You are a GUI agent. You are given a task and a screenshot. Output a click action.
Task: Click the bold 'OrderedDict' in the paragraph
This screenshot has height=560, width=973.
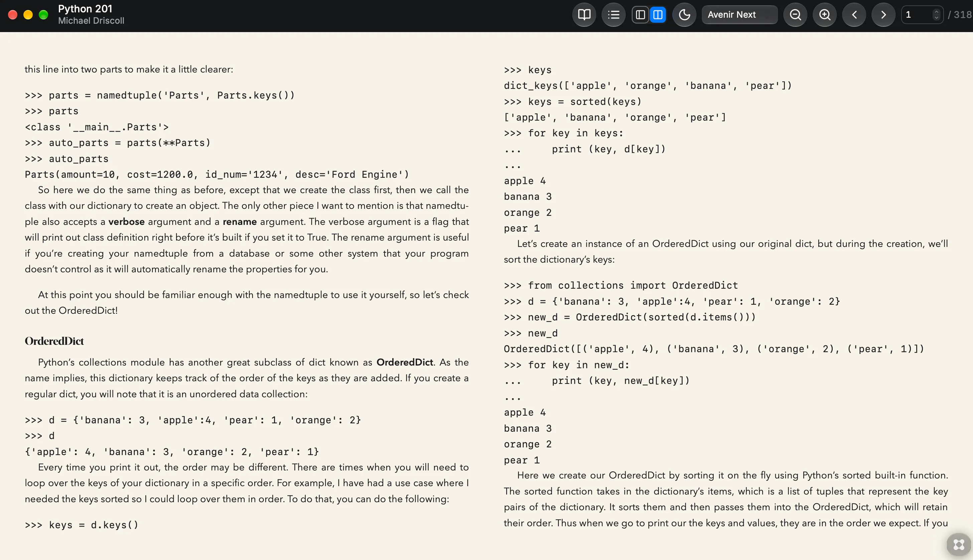point(405,362)
